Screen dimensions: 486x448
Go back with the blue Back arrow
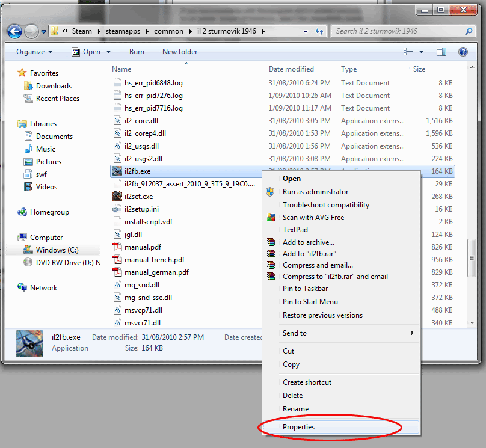14,32
